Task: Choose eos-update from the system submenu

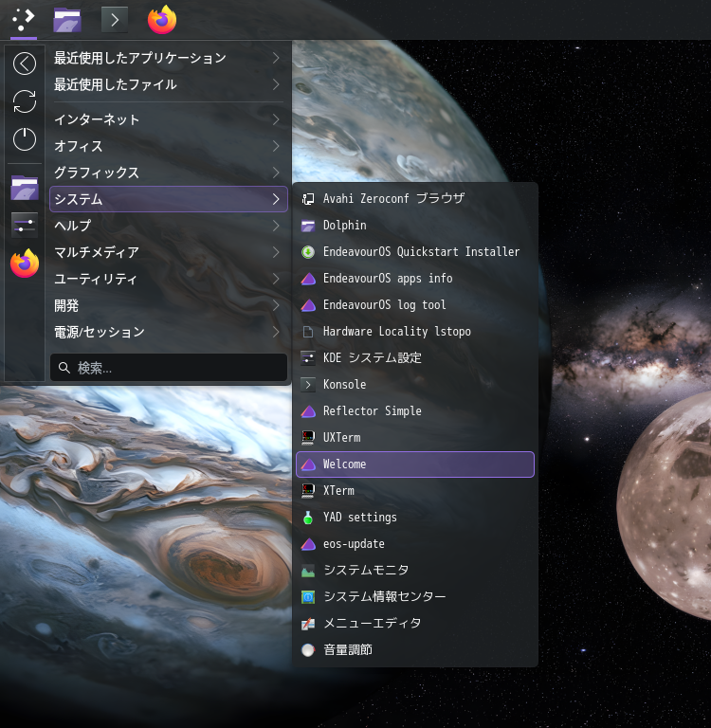Action: [415, 544]
